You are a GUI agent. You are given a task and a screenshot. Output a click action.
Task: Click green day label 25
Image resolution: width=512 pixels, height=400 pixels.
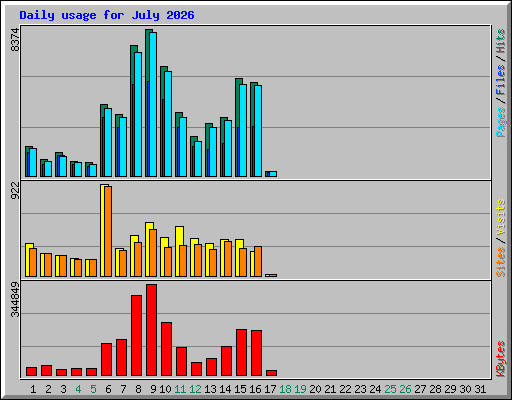pyautogui.click(x=390, y=389)
